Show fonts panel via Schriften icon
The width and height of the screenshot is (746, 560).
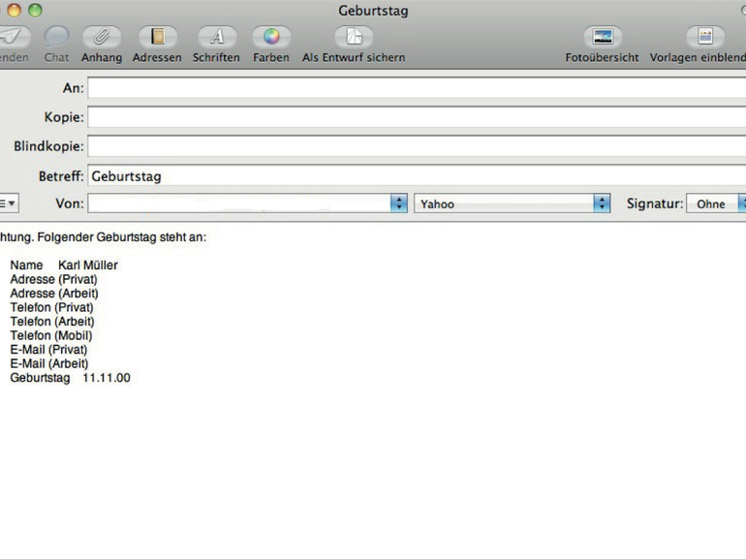(x=217, y=37)
